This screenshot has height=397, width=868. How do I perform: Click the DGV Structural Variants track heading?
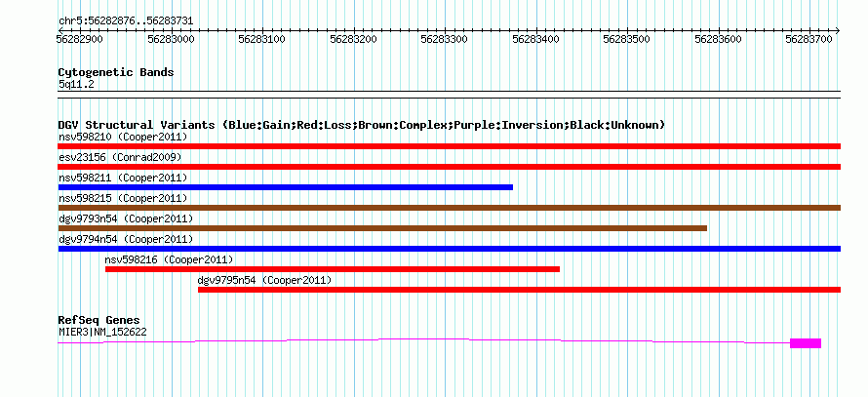coord(362,125)
